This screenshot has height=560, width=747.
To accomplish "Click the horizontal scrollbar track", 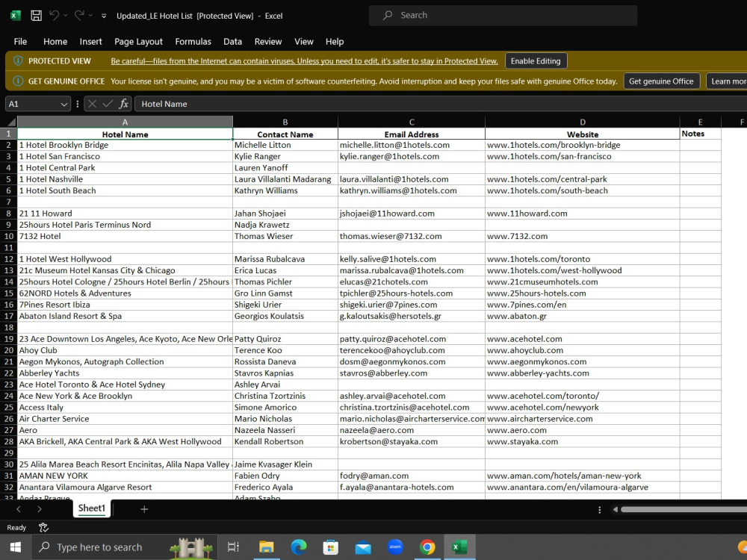I will click(684, 509).
